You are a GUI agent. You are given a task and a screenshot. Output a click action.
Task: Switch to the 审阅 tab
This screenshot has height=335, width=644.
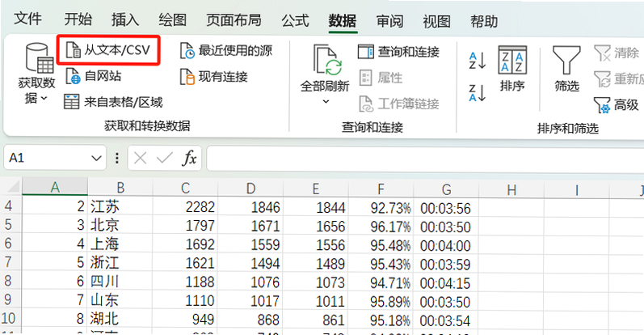(389, 20)
